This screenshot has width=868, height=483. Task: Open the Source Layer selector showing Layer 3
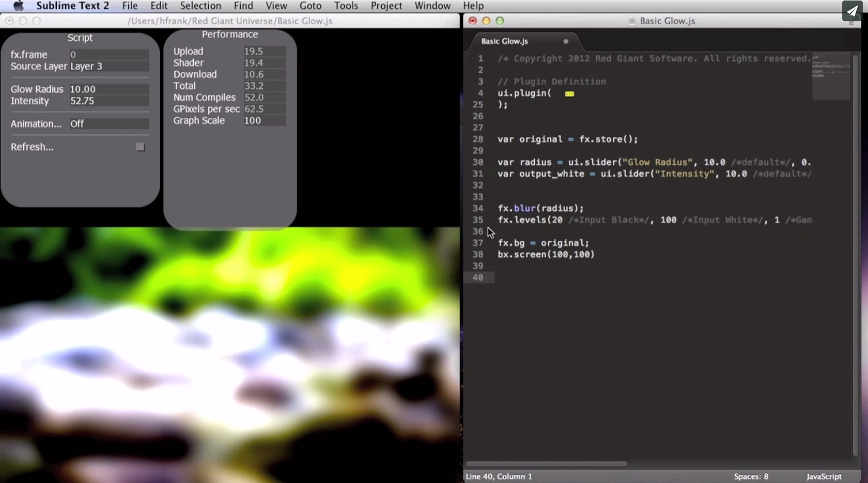109,66
